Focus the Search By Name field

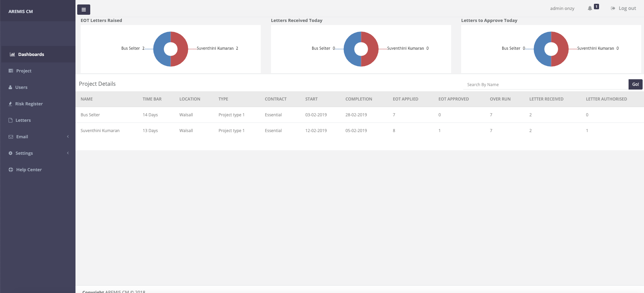tap(546, 84)
